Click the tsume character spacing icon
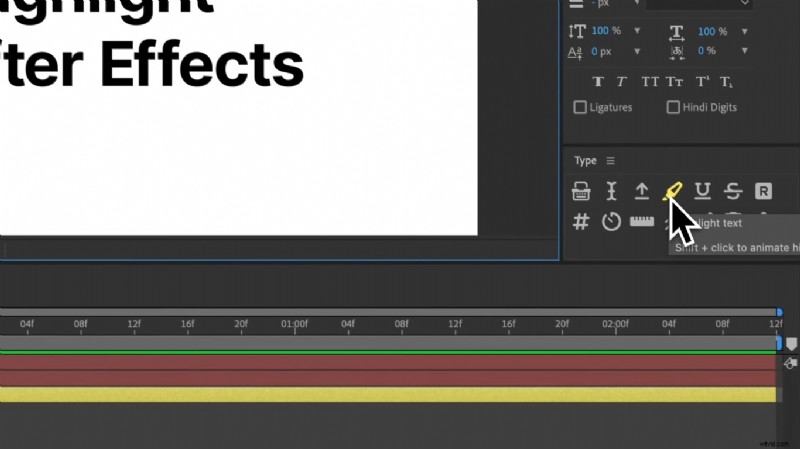 (x=677, y=53)
